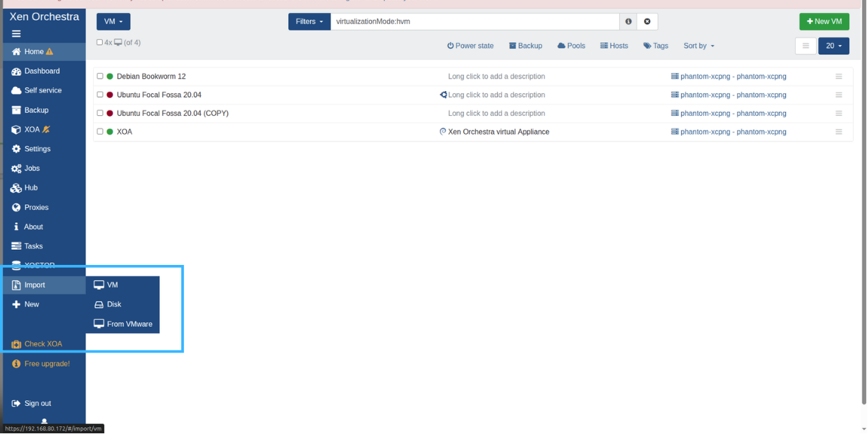Clear the filter with the X icon
868x434 pixels.
click(647, 21)
